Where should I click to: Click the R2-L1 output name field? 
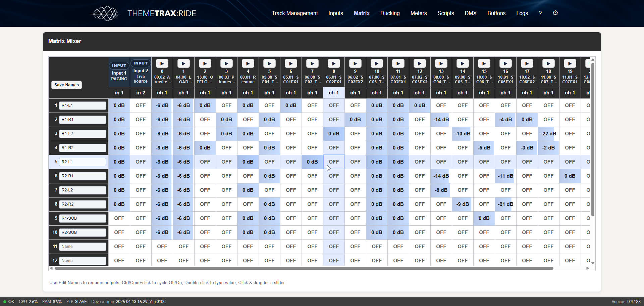tap(83, 162)
